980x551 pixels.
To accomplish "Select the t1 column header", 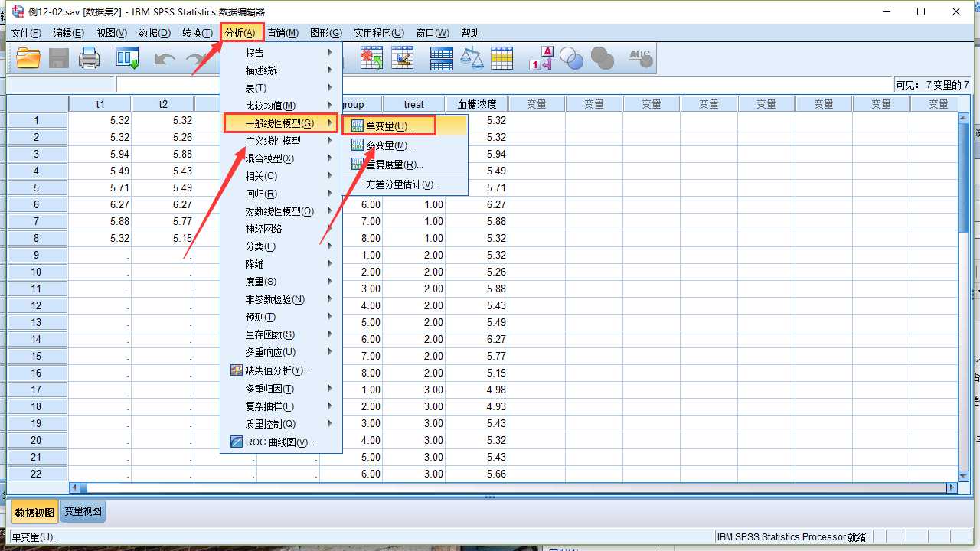I will click(100, 104).
